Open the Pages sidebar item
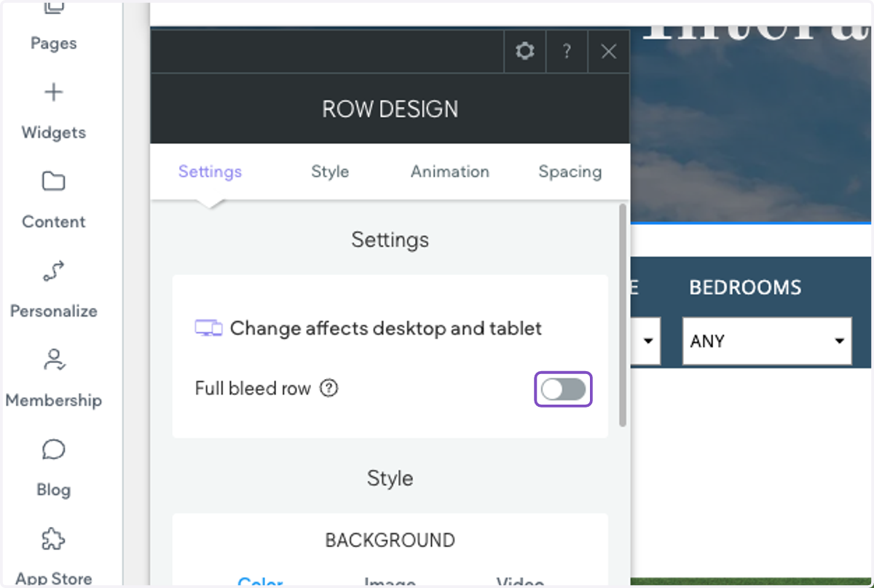Image resolution: width=874 pixels, height=588 pixels. click(53, 28)
